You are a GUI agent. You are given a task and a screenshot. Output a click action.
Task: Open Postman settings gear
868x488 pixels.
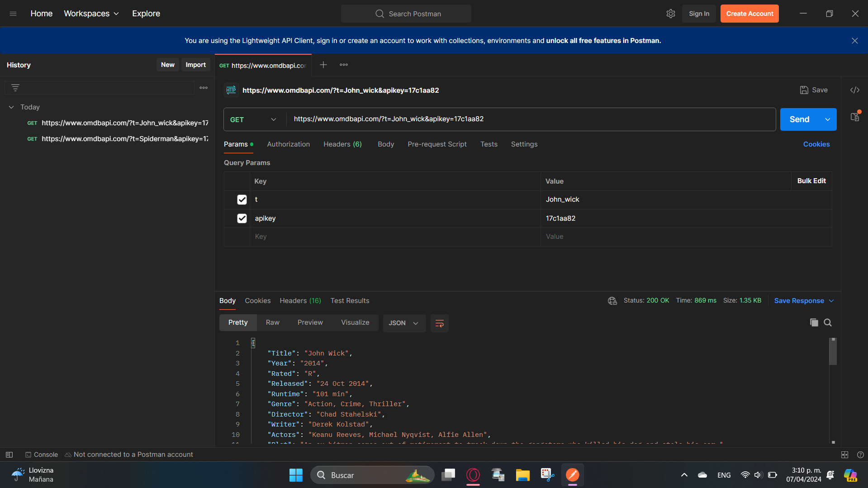[x=671, y=14]
